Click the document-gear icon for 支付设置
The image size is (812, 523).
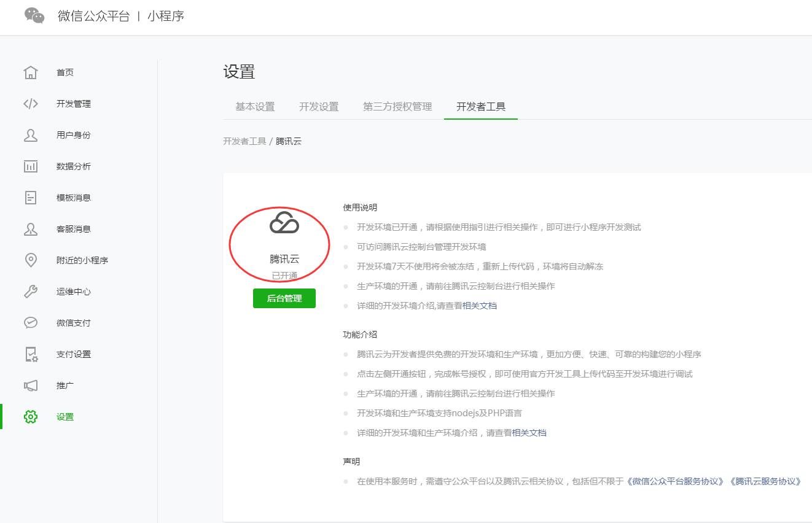(x=31, y=354)
